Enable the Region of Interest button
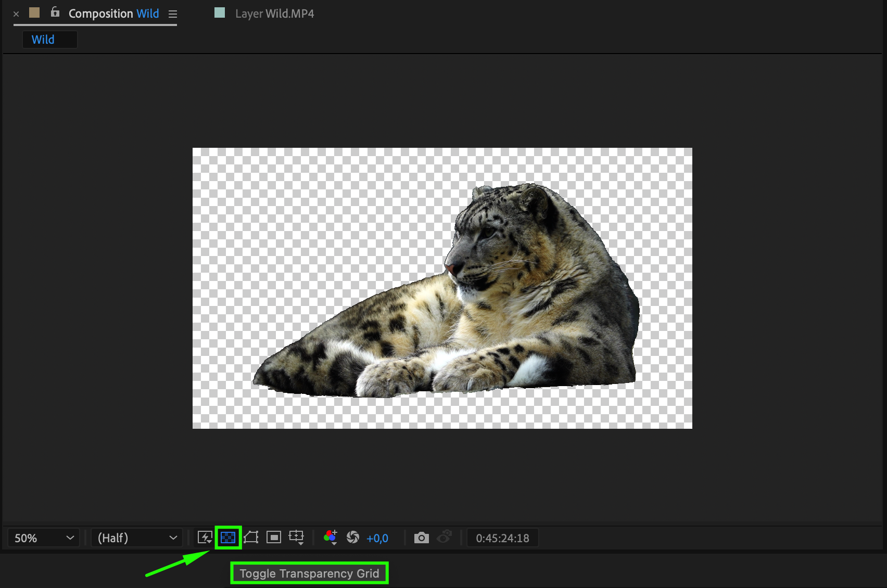887x588 pixels. pyautogui.click(x=274, y=538)
